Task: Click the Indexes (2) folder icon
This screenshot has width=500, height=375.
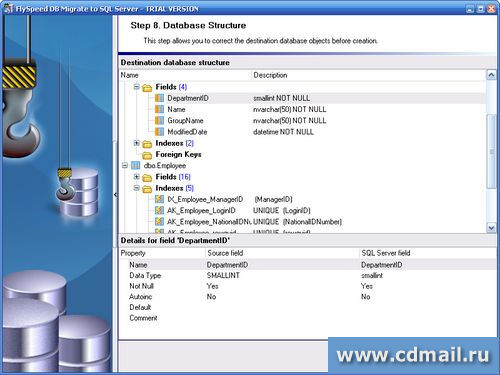Action: click(x=147, y=144)
